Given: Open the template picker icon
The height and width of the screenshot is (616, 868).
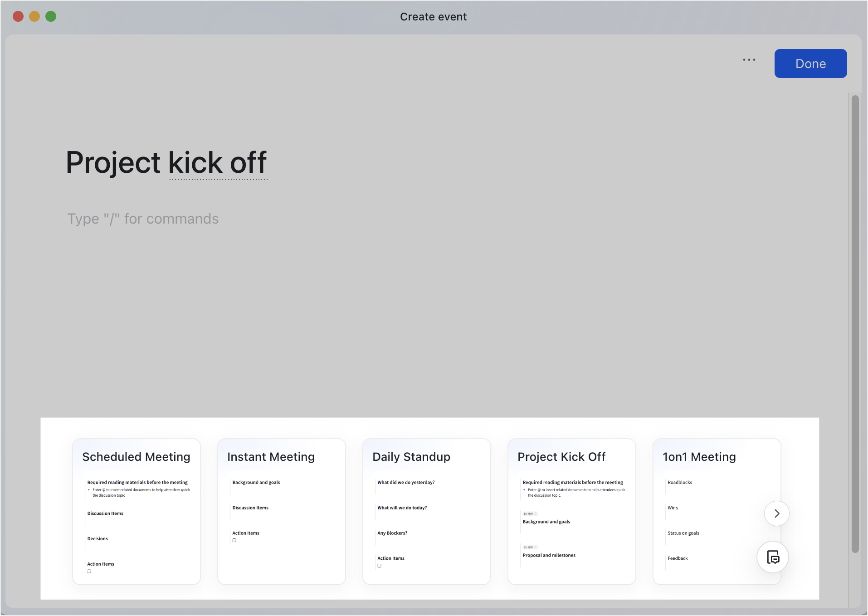Looking at the screenshot, I should tap(772, 557).
